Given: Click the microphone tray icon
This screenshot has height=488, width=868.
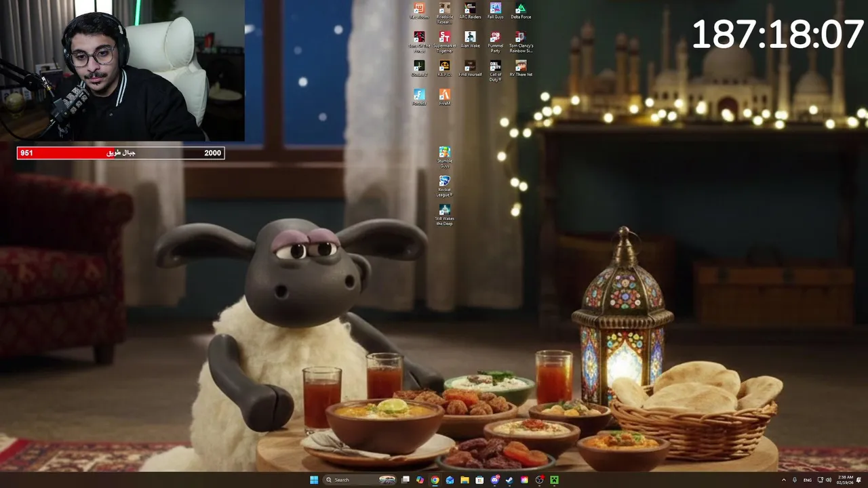Looking at the screenshot, I should tap(795, 480).
